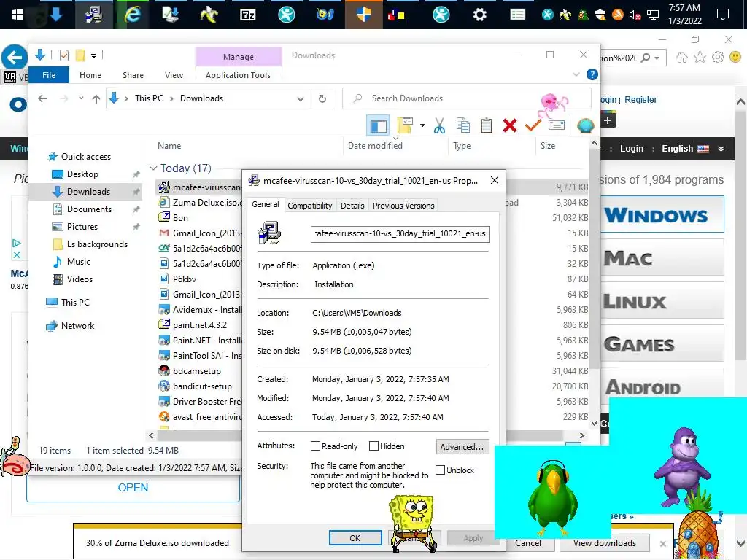The height and width of the screenshot is (560, 747).
Task: Click the Advanced... attributes button
Action: tap(462, 447)
